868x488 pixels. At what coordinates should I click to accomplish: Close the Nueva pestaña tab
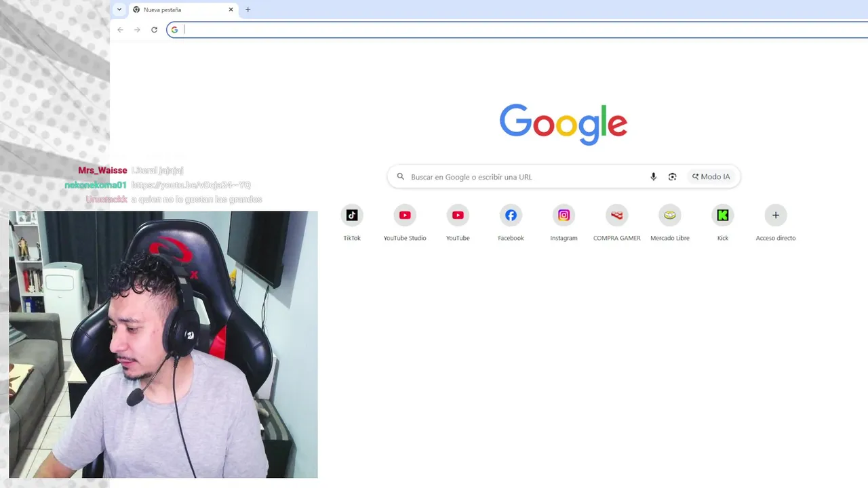231,9
